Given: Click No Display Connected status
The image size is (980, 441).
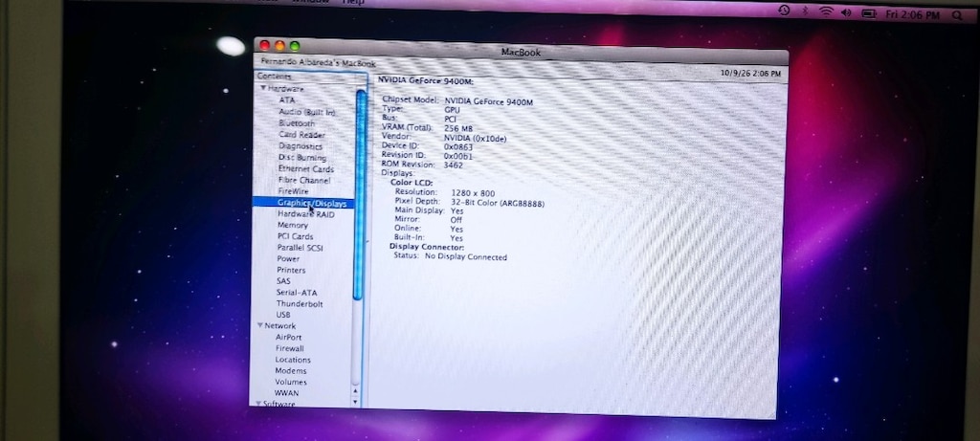Looking at the screenshot, I should point(466,256).
